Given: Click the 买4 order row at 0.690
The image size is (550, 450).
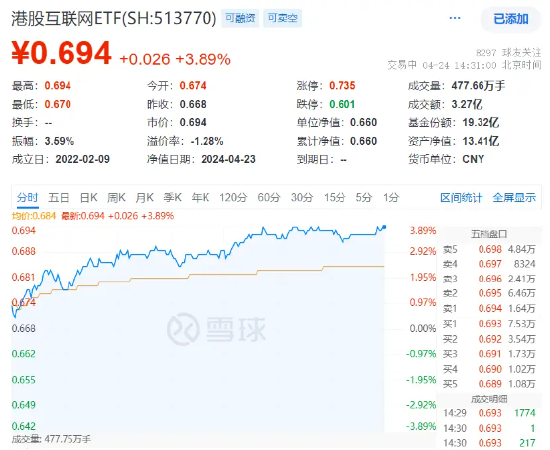Looking at the screenshot, I should pos(489,369).
